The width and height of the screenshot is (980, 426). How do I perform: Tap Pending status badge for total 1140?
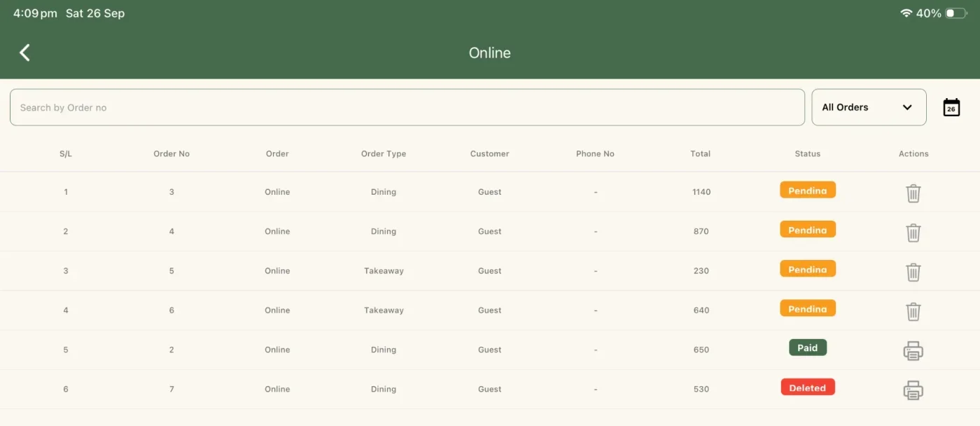coord(808,190)
